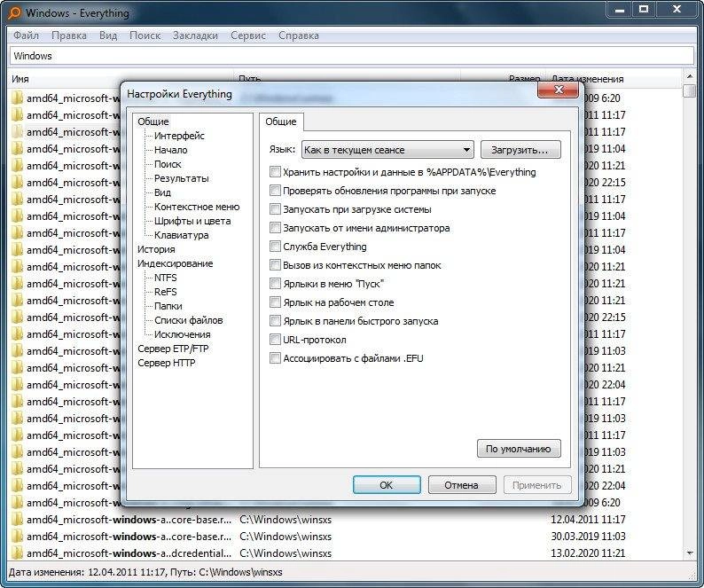Select the result dated 30.03.2019 11:03
704x588 pixels.
(x=346, y=537)
